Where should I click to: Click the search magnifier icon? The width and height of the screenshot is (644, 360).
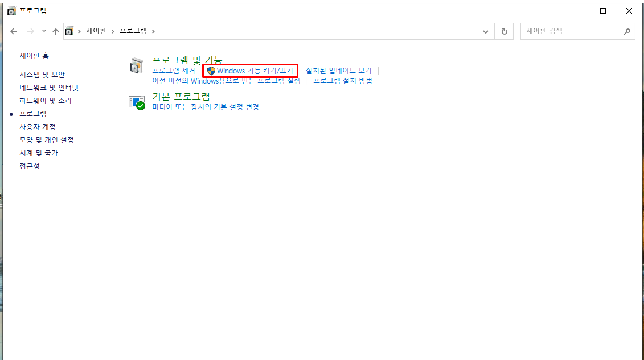tap(627, 31)
